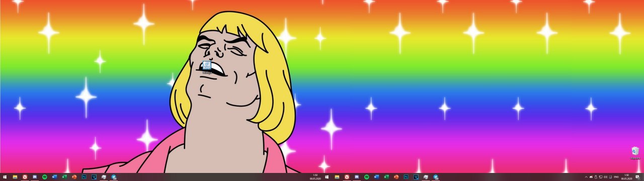
Task: Open Telegram on right monitor taskbar
Action: (436, 177)
